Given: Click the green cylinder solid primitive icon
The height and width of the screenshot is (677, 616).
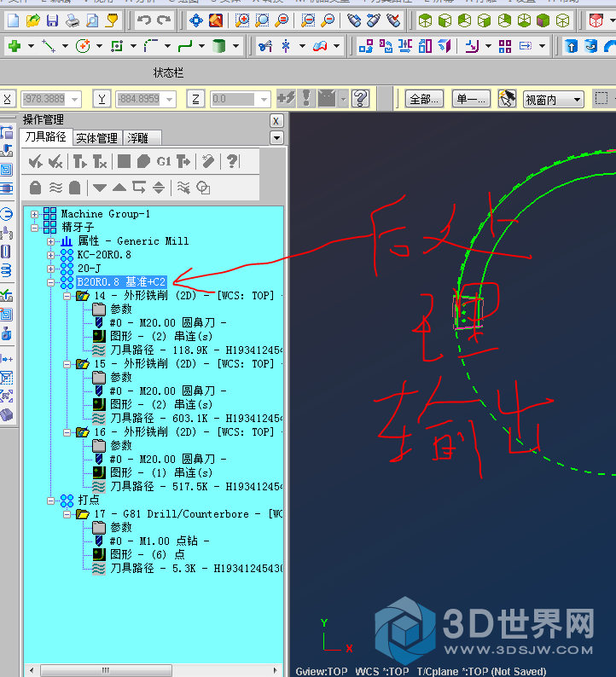Looking at the screenshot, I should pyautogui.click(x=219, y=46).
